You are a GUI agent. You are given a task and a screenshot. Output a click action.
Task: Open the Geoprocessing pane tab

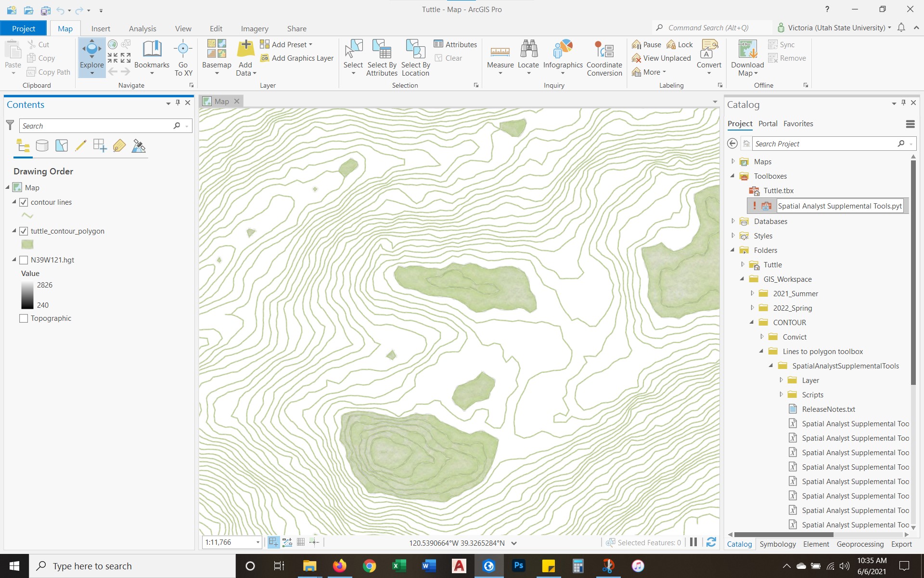[860, 544]
